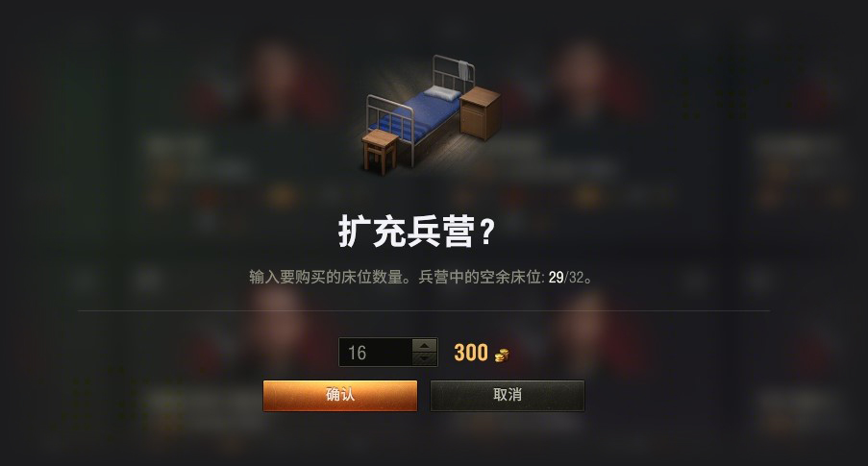
Task: Click the white pillow on the bed
Action: [443, 93]
